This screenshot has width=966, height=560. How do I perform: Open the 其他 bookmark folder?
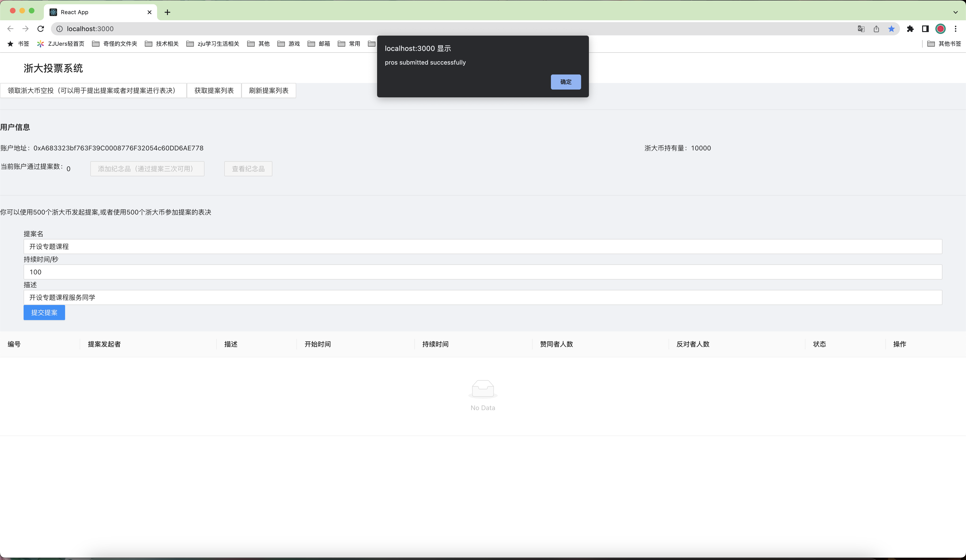(258, 44)
